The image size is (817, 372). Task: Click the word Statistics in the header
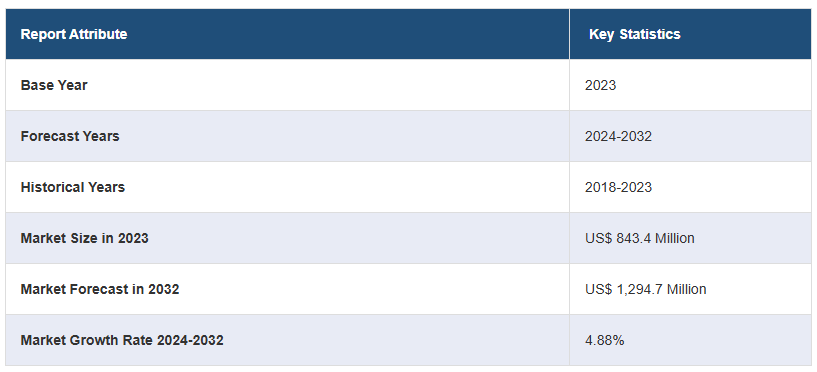tap(650, 34)
